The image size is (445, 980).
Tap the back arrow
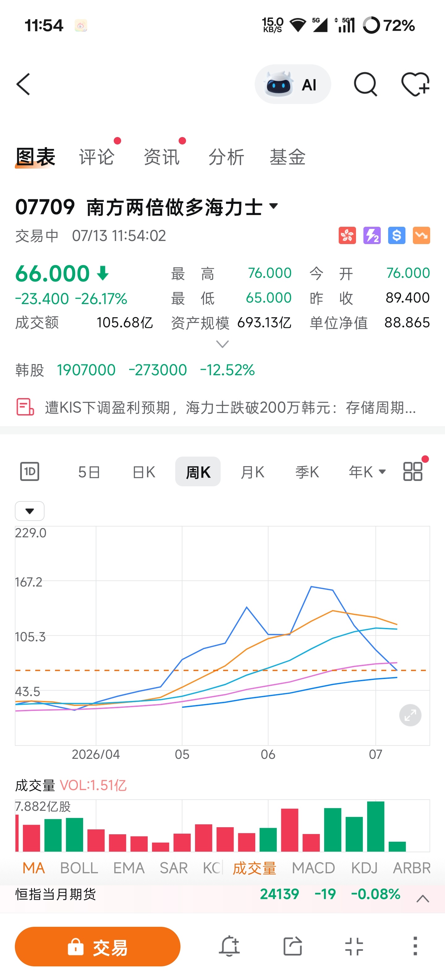(x=23, y=84)
